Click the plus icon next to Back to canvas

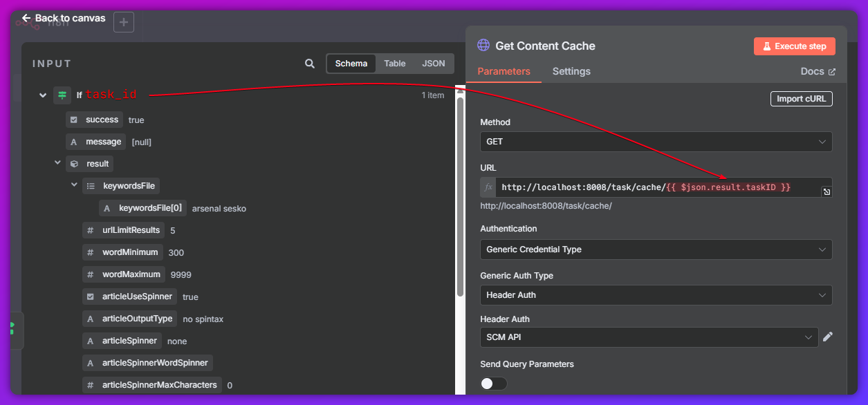124,22
